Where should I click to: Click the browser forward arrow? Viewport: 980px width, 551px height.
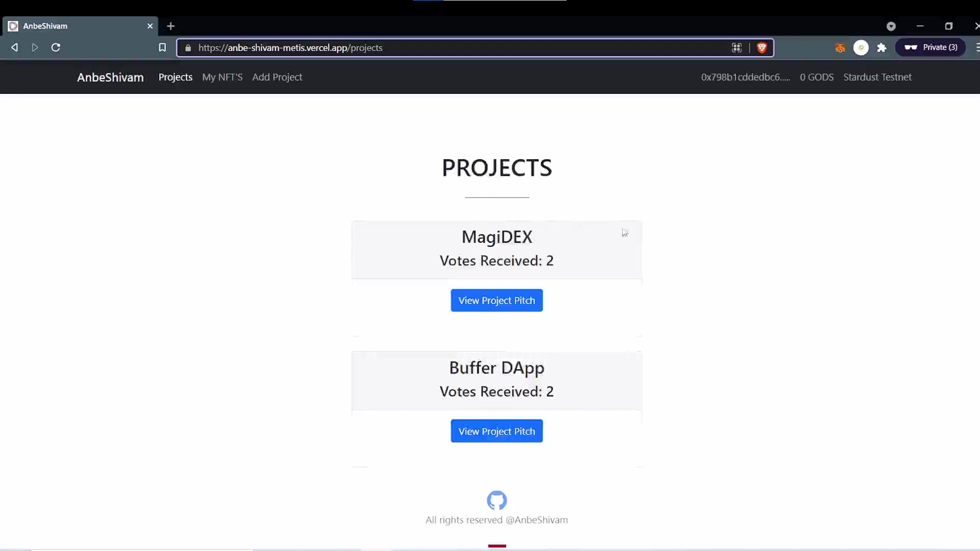point(35,47)
